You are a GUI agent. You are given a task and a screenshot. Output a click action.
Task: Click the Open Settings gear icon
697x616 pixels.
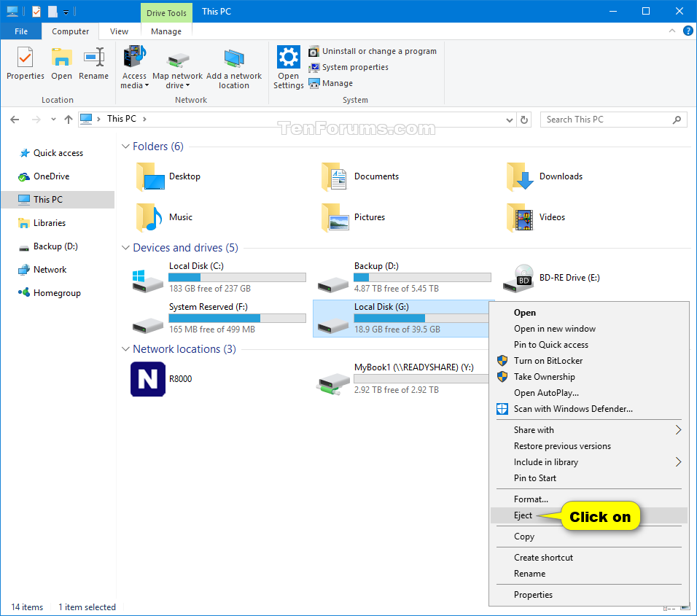pyautogui.click(x=289, y=57)
